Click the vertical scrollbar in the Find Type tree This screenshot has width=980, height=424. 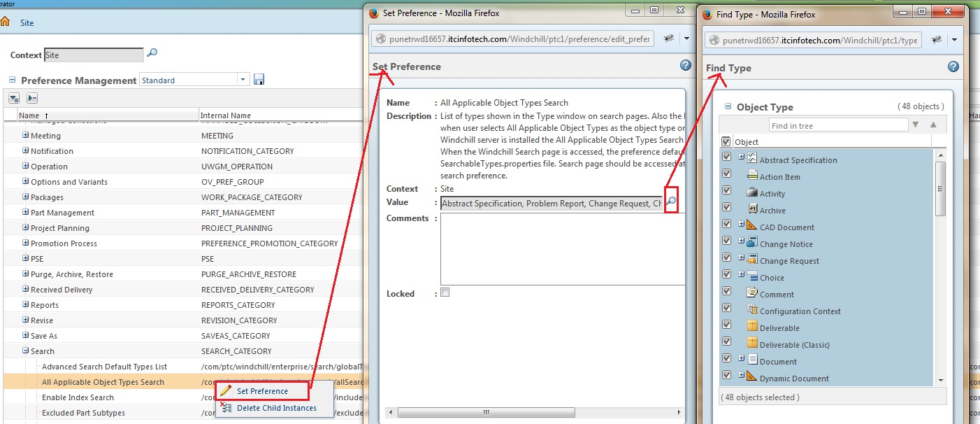940,189
